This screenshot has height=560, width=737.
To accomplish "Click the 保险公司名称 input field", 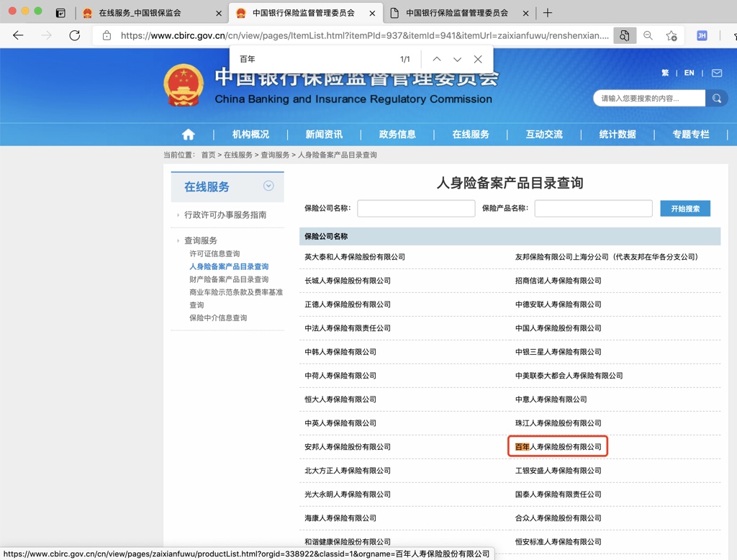I will click(x=416, y=208).
